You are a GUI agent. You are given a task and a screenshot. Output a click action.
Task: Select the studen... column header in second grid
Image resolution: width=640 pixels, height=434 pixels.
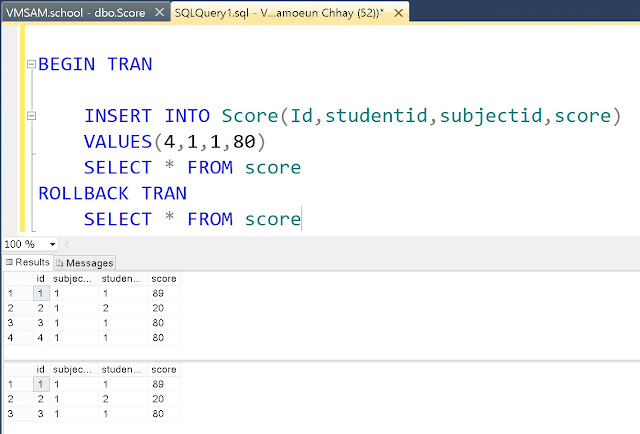pos(123,369)
